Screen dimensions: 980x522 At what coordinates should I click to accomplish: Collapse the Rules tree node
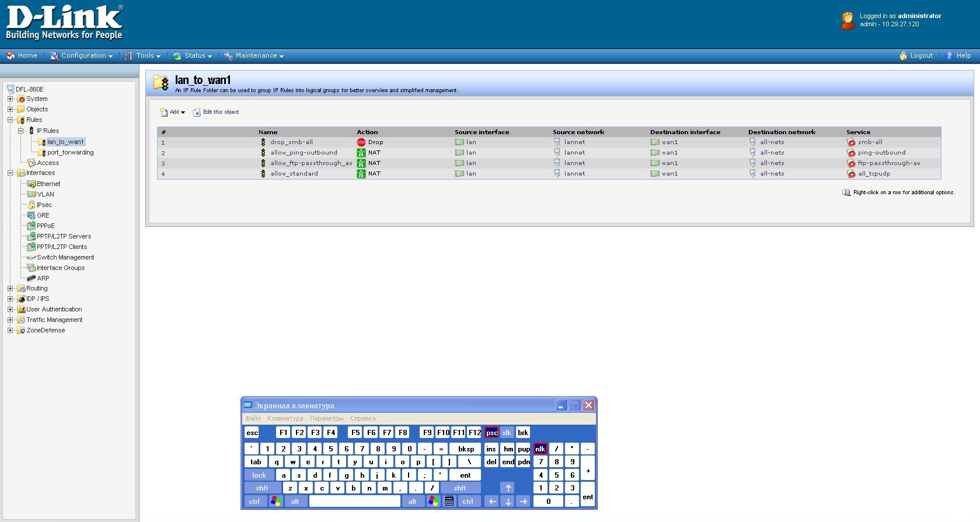click(x=10, y=120)
